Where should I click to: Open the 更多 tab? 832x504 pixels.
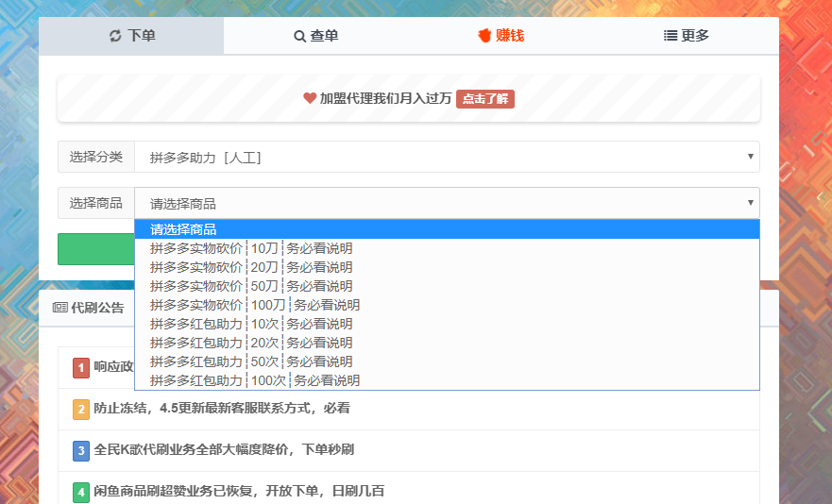[x=686, y=36]
